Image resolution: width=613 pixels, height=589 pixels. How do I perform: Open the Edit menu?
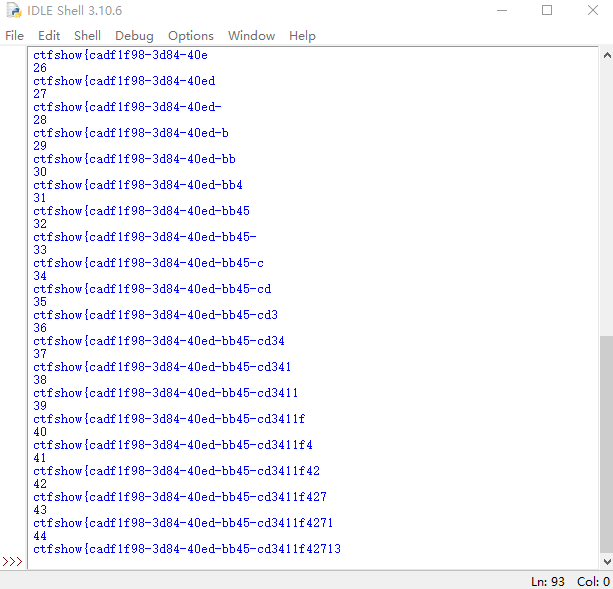(49, 36)
